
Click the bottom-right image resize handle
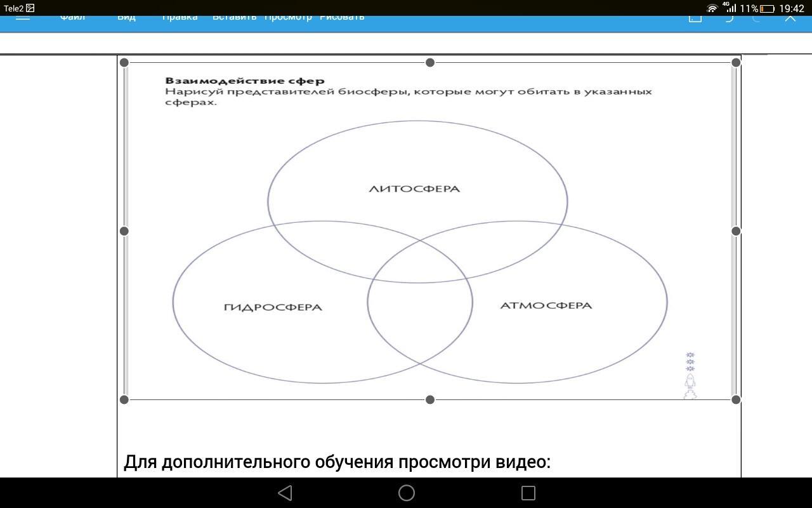tap(736, 399)
